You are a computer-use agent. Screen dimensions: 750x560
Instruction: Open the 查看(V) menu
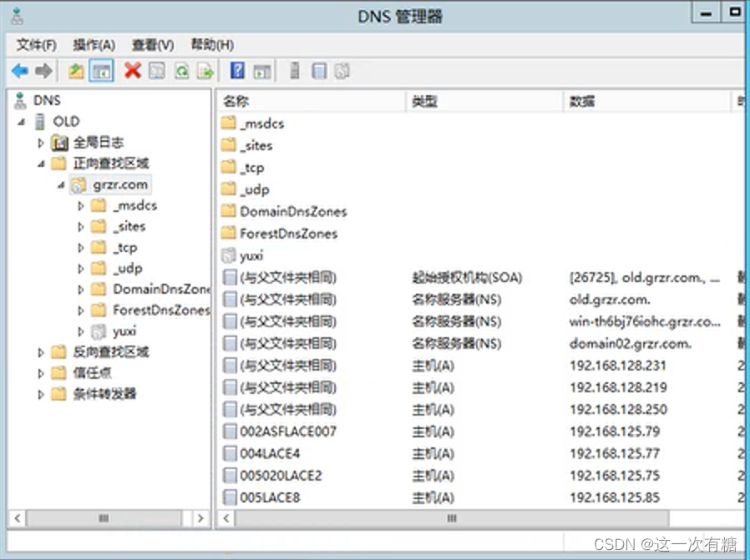[x=150, y=45]
